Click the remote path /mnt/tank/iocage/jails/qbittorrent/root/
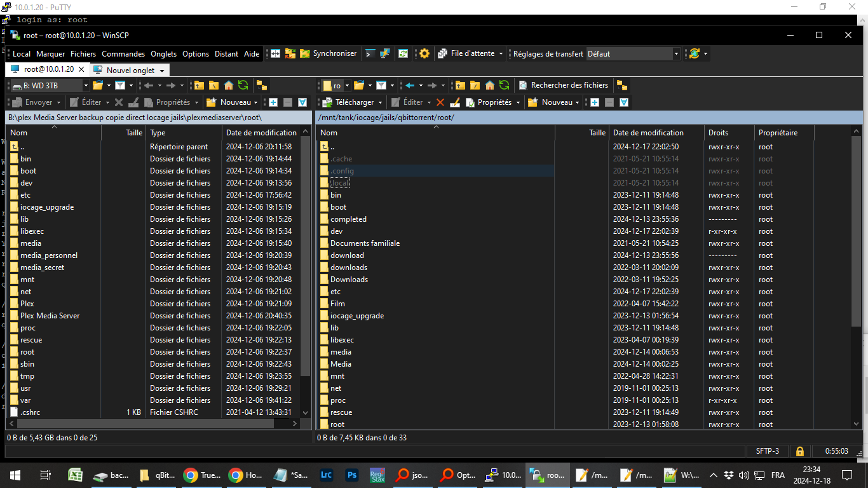Viewport: 868px width, 488px height. tap(386, 118)
